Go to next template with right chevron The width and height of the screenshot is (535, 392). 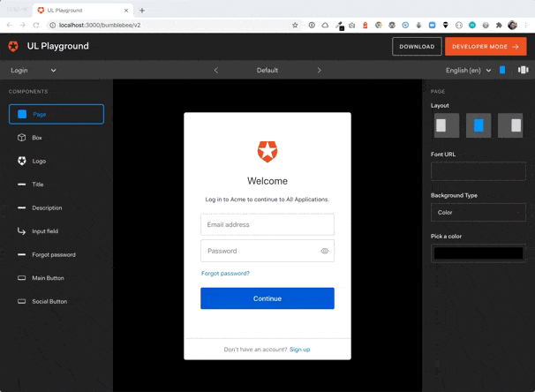(x=319, y=71)
